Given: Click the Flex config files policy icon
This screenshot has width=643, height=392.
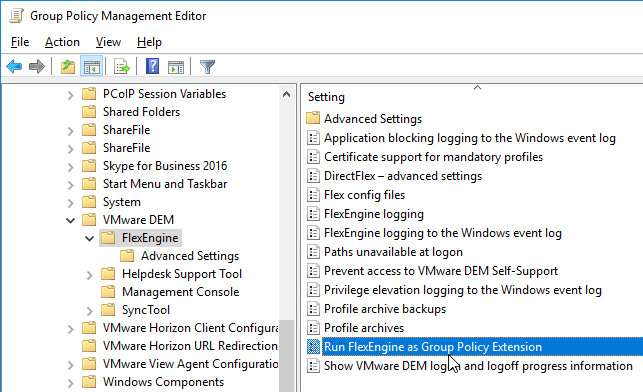Looking at the screenshot, I should coord(313,195).
